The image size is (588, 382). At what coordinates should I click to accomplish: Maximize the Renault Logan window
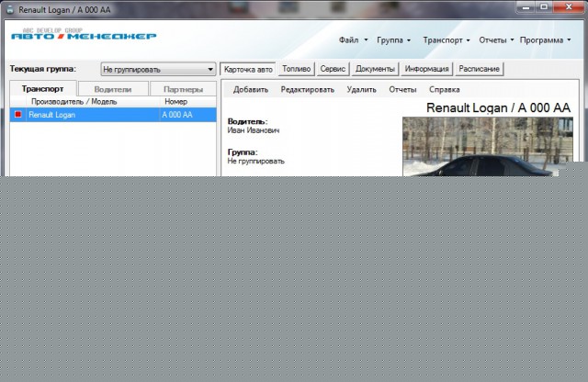(x=544, y=7)
